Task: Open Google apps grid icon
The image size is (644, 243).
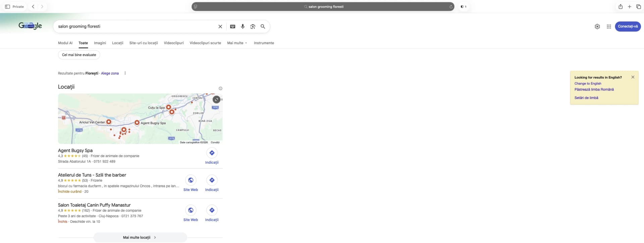Action: coord(609,27)
